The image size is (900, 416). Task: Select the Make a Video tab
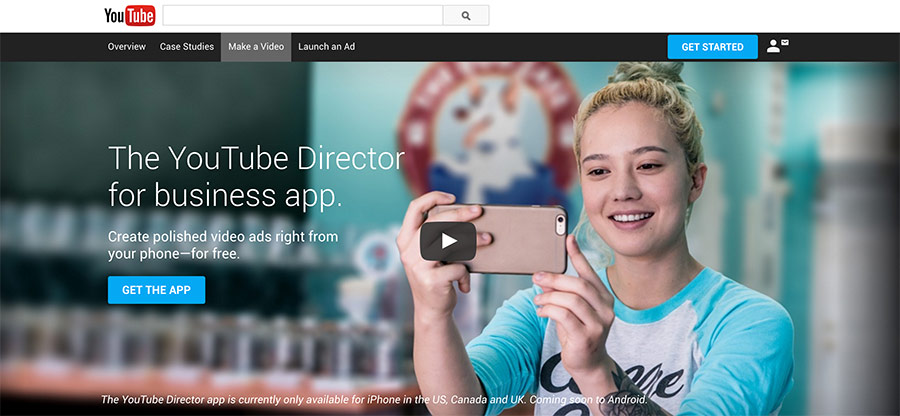pyautogui.click(x=256, y=47)
